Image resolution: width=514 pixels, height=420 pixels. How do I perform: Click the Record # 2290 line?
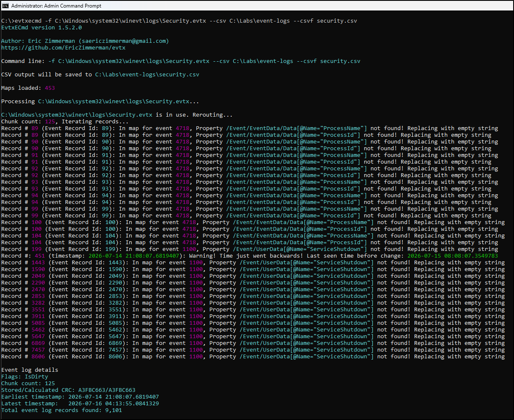pos(253,283)
